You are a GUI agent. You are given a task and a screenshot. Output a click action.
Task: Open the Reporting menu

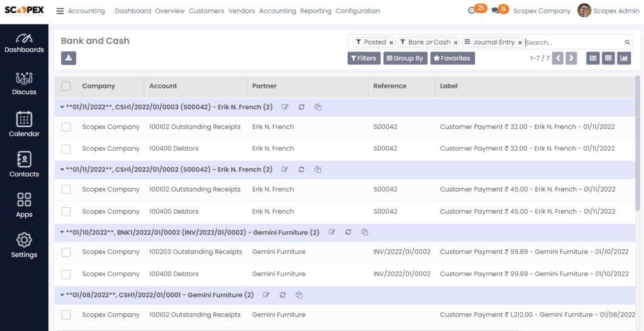316,11
